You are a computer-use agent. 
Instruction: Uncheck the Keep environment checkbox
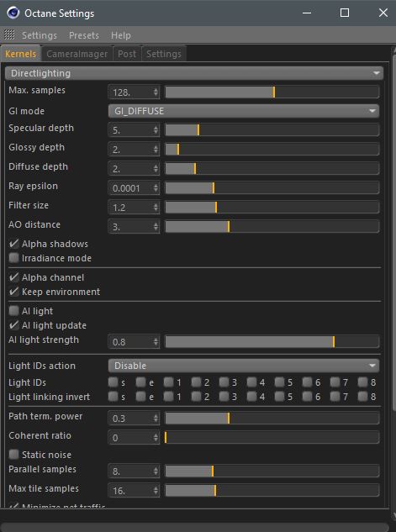pyautogui.click(x=14, y=292)
